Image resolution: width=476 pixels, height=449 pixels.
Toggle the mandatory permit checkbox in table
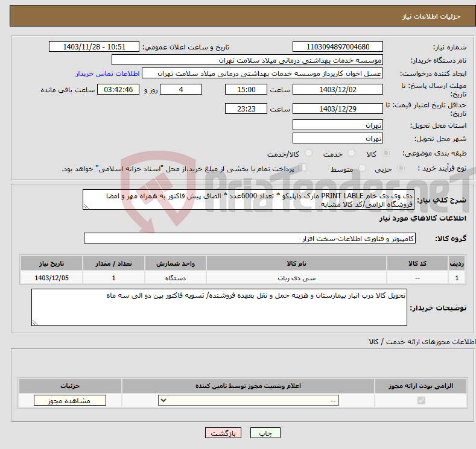click(x=421, y=401)
